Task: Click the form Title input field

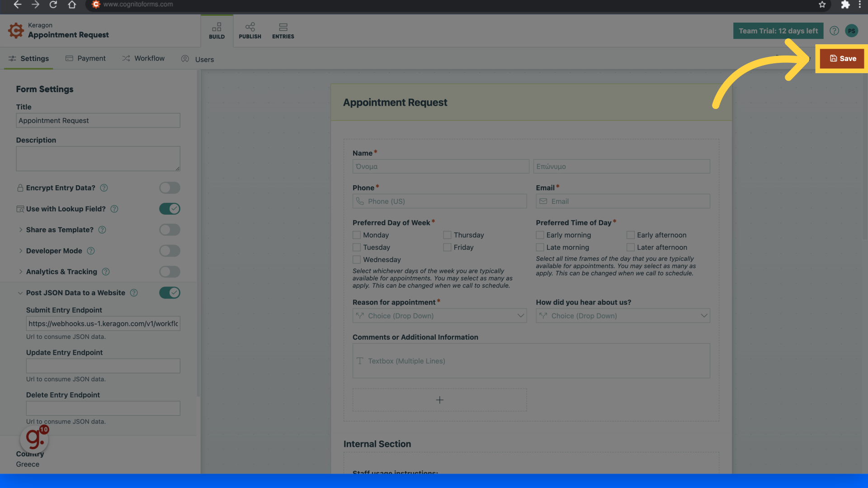Action: (98, 120)
